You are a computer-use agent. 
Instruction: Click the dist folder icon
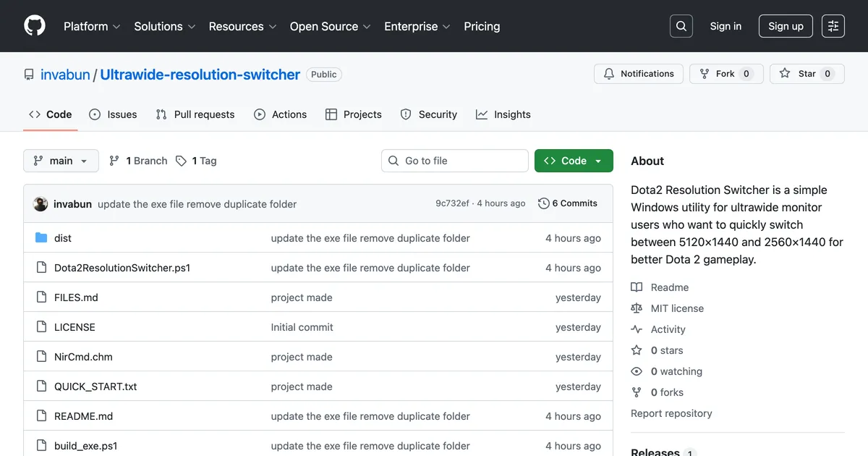tap(41, 237)
